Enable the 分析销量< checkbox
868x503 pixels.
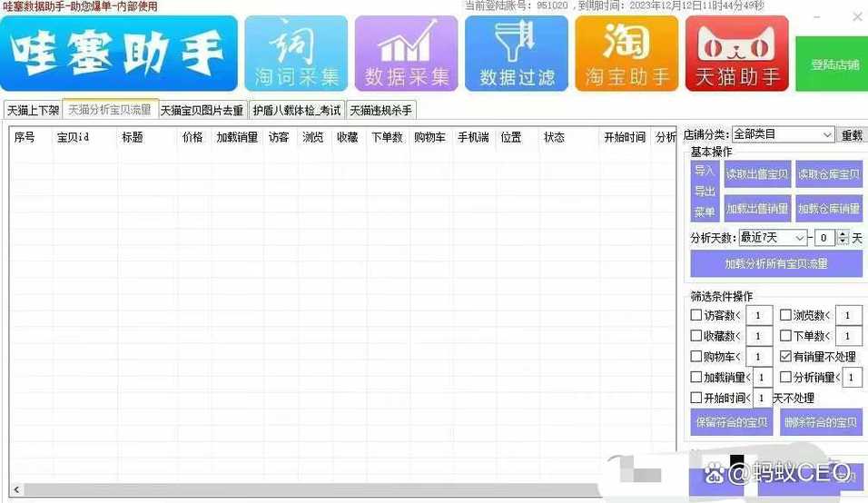[785, 377]
